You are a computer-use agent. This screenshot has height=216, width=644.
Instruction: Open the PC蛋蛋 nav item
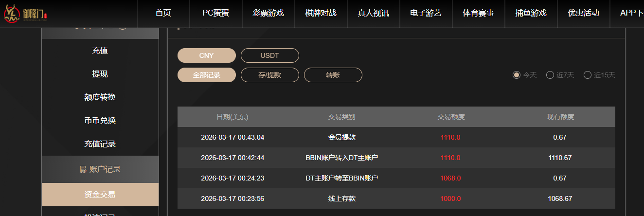pyautogui.click(x=216, y=13)
